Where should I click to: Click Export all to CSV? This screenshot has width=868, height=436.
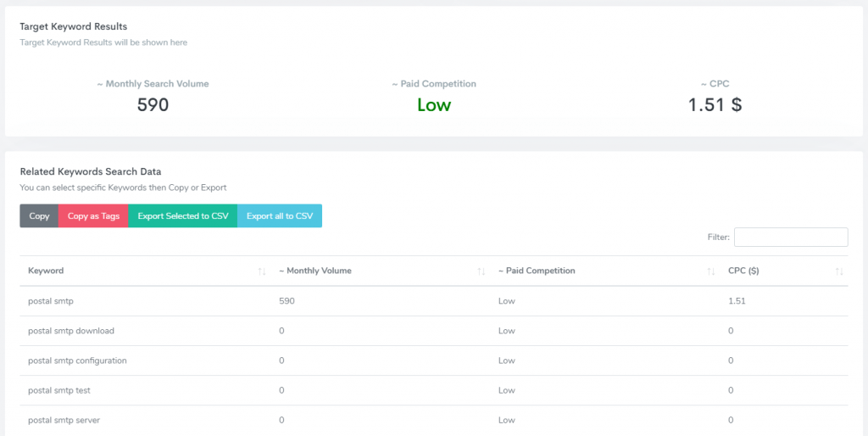(280, 216)
